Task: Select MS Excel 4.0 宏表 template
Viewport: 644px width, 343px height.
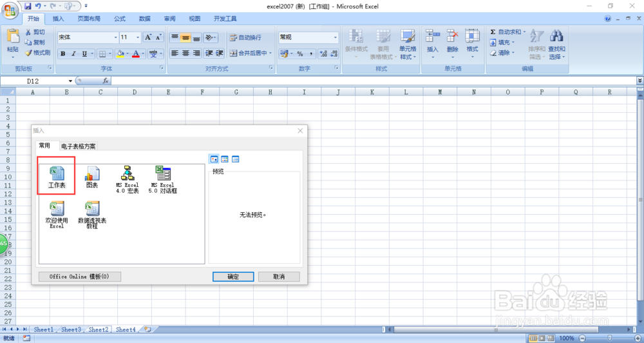Action: point(128,179)
